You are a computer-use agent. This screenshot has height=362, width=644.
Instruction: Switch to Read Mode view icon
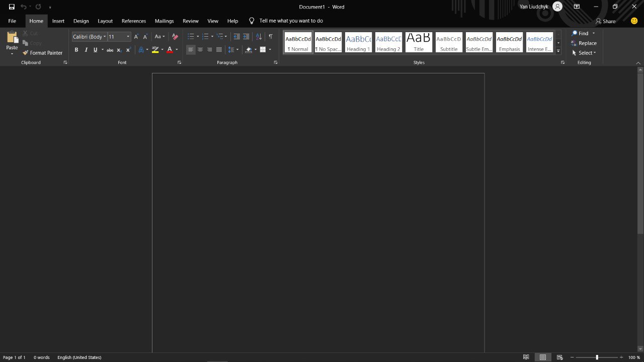pos(526,357)
